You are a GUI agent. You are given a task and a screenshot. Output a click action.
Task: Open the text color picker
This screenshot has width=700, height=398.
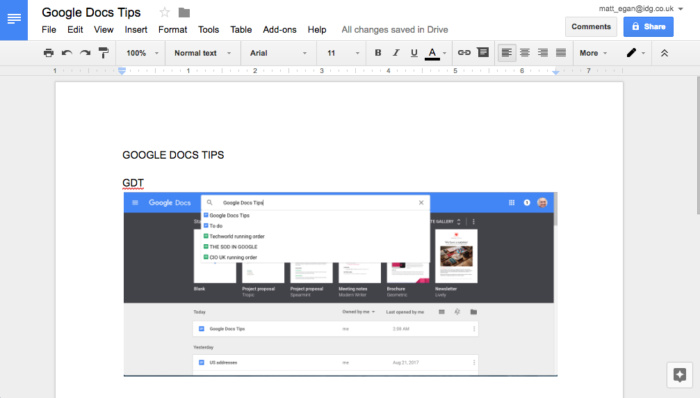pos(435,53)
